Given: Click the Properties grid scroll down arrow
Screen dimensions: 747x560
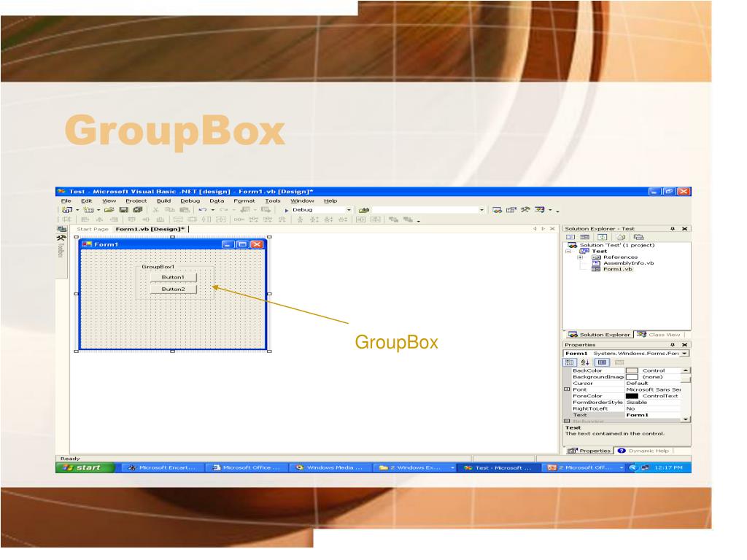Looking at the screenshot, I should 685,419.
